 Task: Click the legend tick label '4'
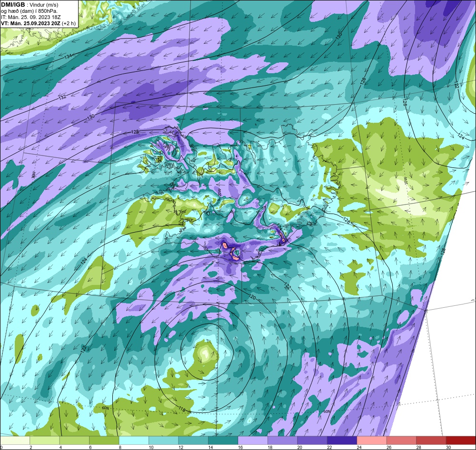pyautogui.click(x=61, y=447)
